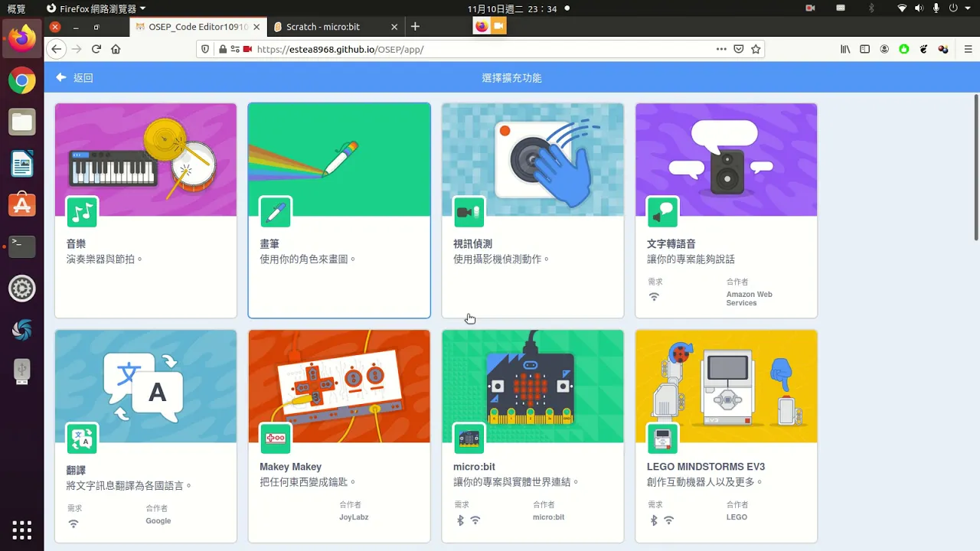The height and width of the screenshot is (551, 980).
Task: Click the green video camera badge icon
Action: coord(469,213)
